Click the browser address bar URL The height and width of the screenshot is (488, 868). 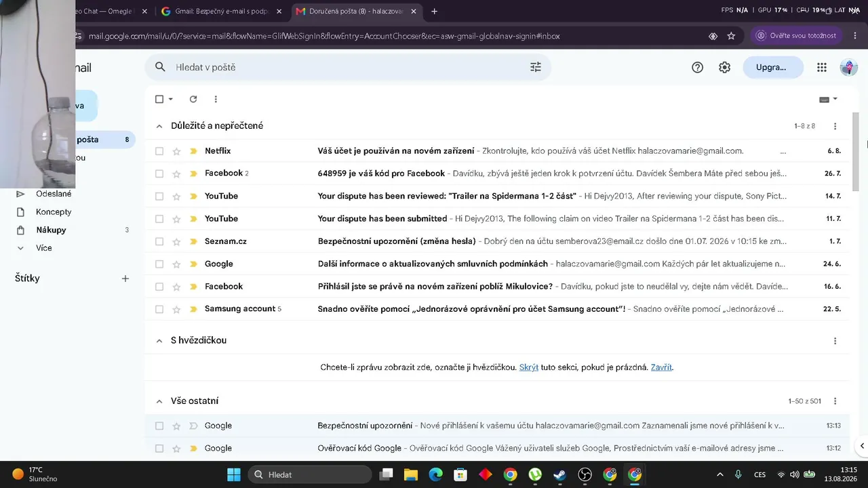324,36
